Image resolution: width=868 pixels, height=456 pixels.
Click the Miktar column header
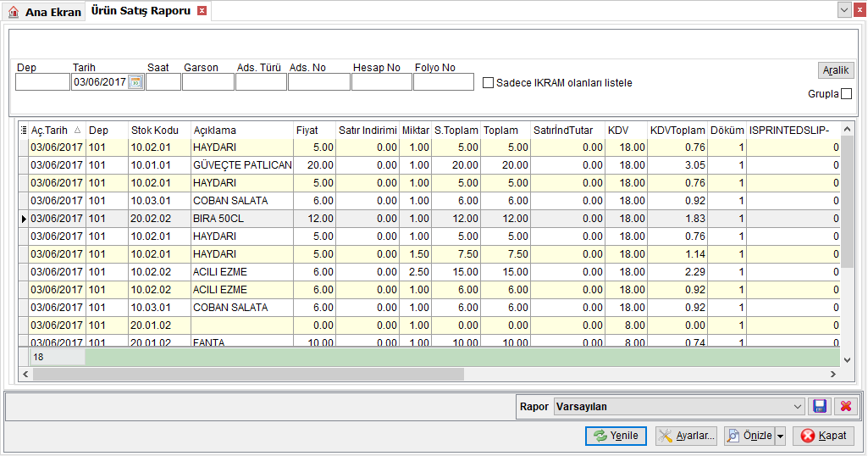416,131
